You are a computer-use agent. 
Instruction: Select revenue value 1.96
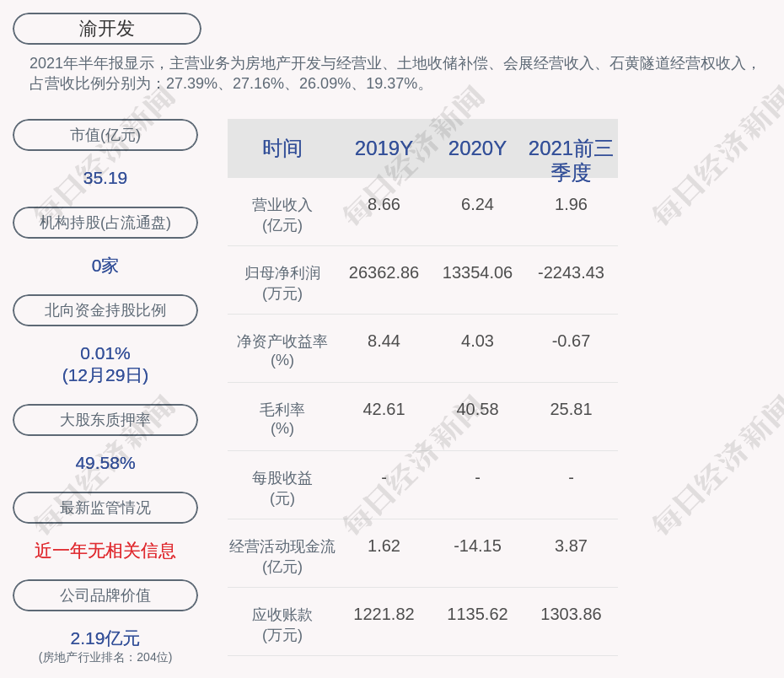(571, 205)
